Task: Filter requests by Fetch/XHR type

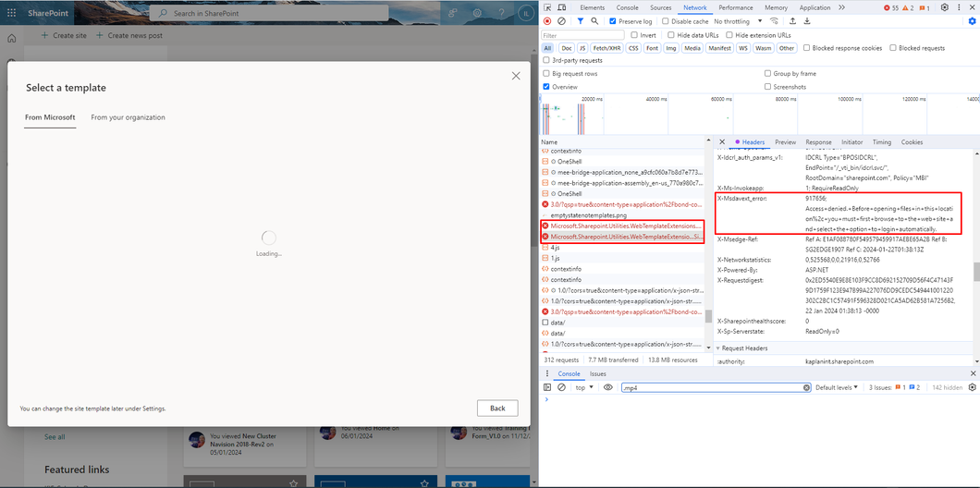Action: [606, 47]
